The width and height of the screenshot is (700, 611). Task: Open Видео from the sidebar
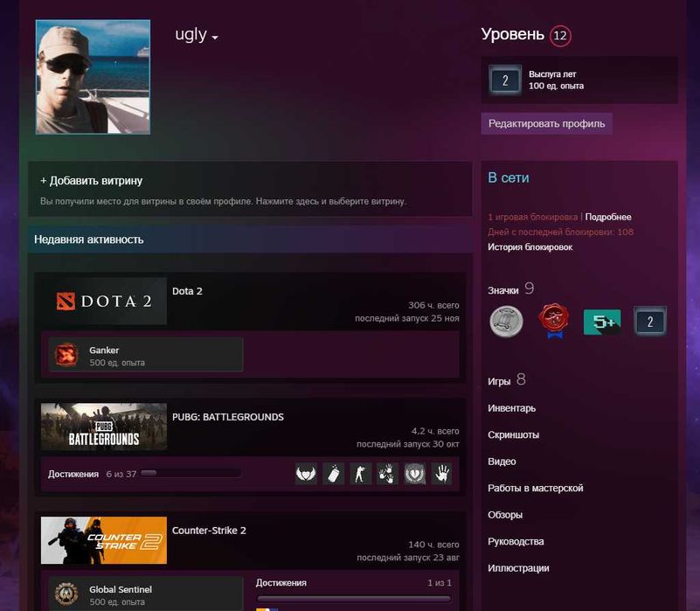(x=502, y=462)
